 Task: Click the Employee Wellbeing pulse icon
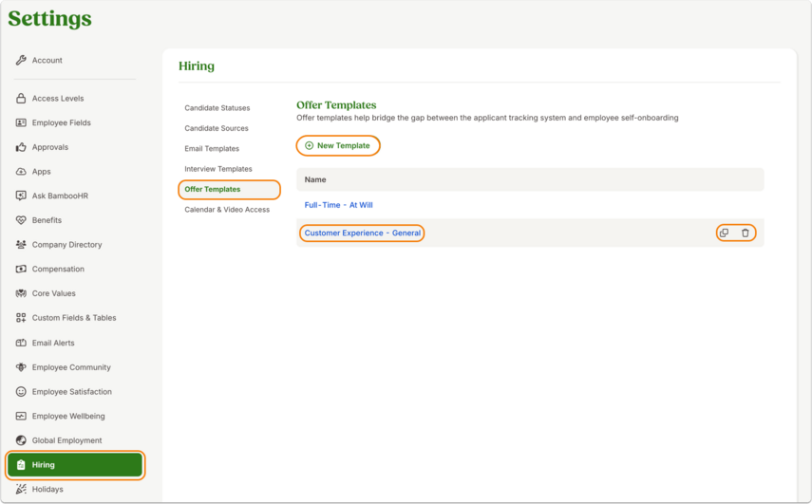21,416
